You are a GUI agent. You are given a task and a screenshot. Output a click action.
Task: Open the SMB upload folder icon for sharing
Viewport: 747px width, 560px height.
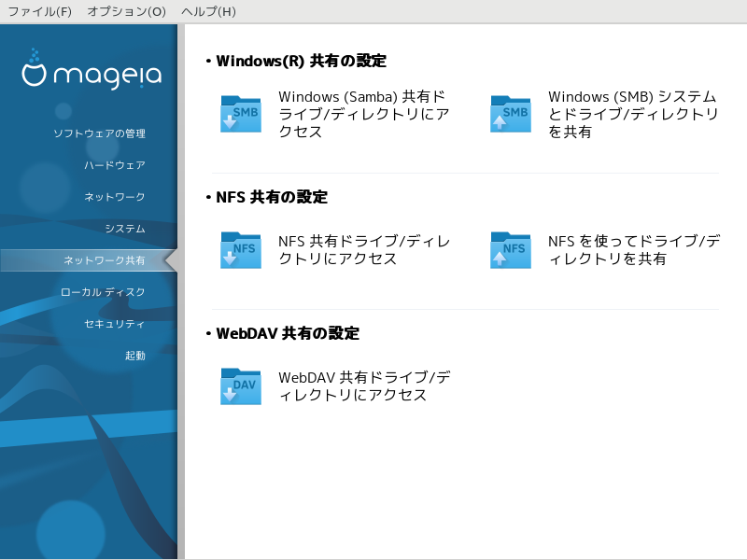tap(511, 114)
